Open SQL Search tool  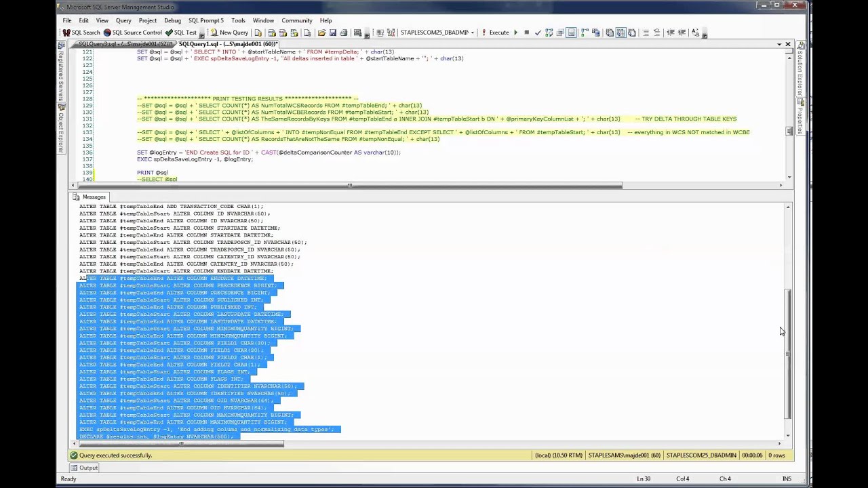81,33
